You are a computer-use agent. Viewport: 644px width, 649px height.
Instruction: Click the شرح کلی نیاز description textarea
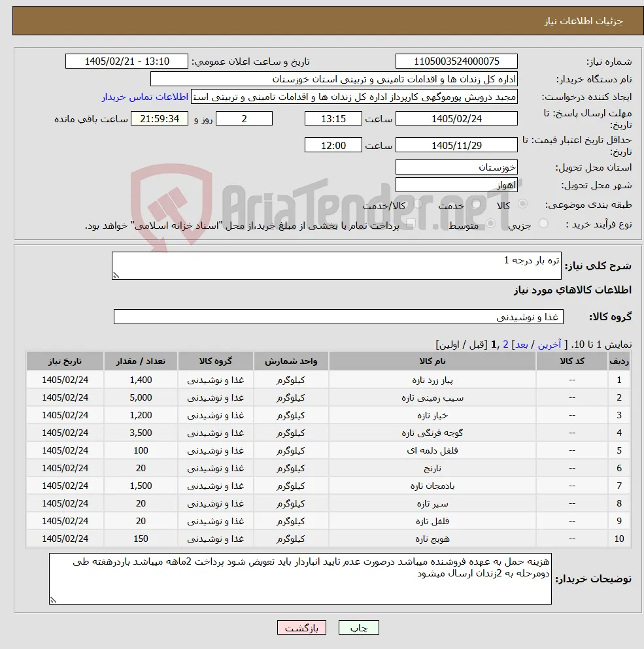[336, 266]
